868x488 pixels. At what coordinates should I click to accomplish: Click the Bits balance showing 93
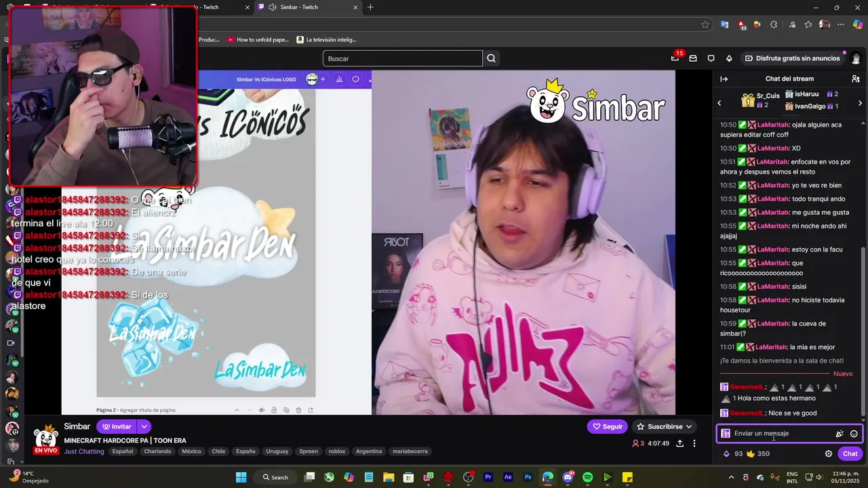(733, 453)
